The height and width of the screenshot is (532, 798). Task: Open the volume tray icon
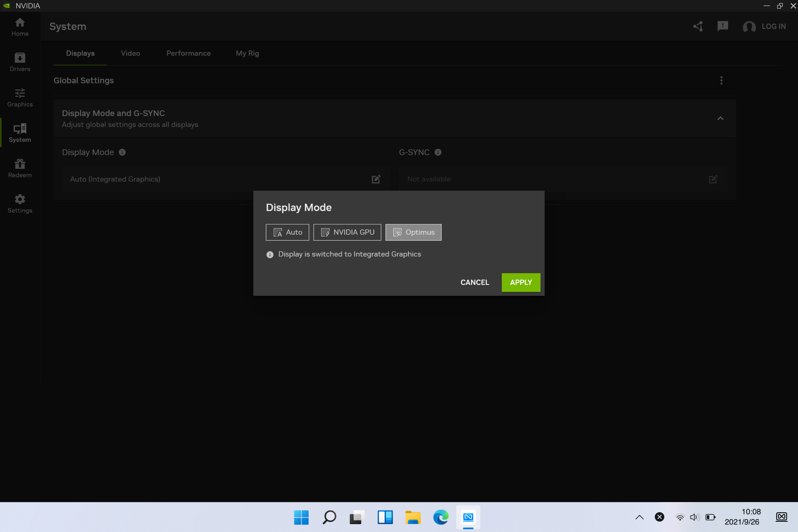pos(695,517)
